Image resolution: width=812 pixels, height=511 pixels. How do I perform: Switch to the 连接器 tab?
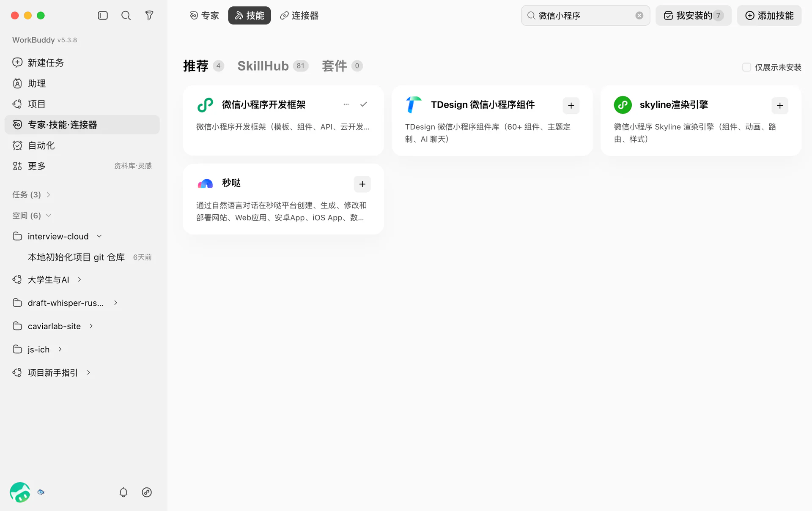(x=299, y=16)
